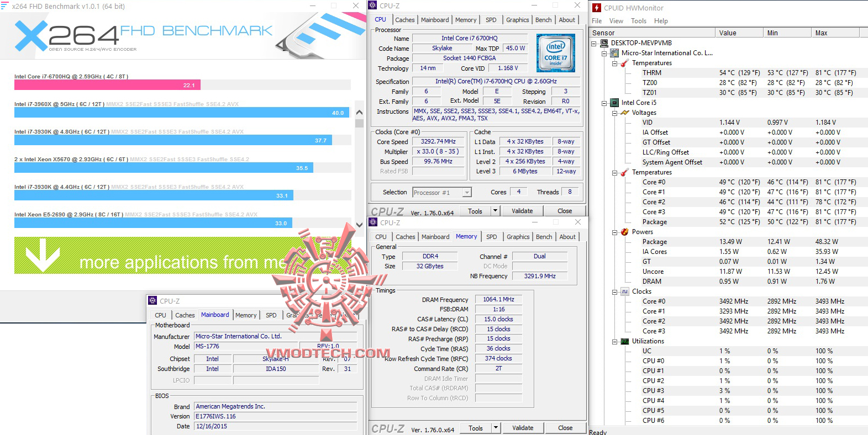Click the x264 FHD Benchmark title bar icon
Viewport: 868px width, 435px height.
pos(5,6)
